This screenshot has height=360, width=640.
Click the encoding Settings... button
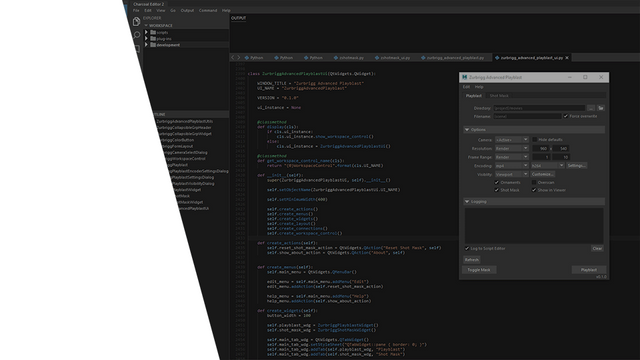click(576, 166)
